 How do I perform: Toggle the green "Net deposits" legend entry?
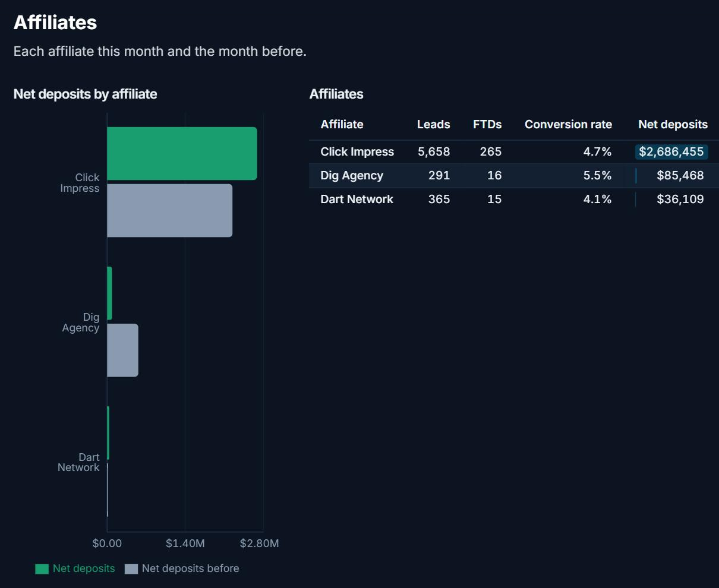coord(75,568)
